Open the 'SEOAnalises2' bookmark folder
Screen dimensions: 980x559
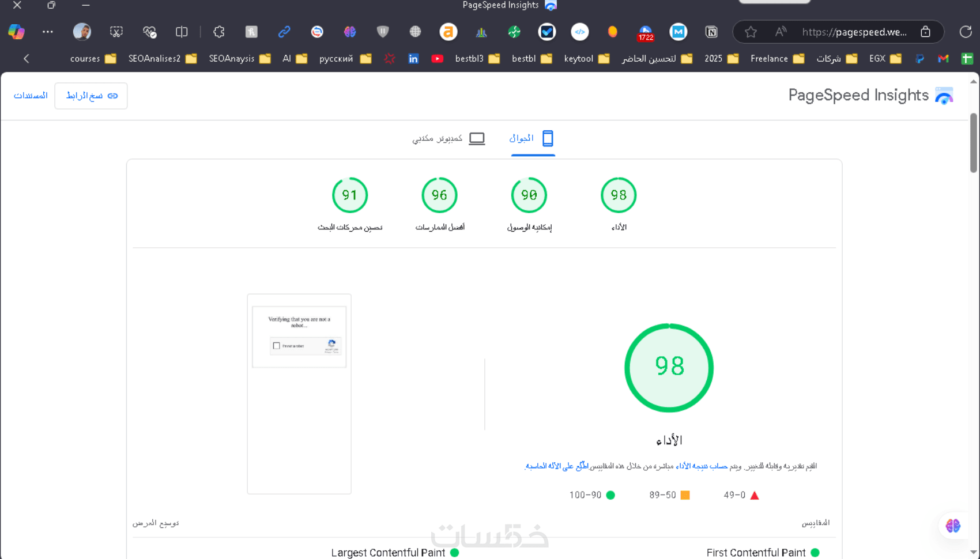[x=163, y=59]
